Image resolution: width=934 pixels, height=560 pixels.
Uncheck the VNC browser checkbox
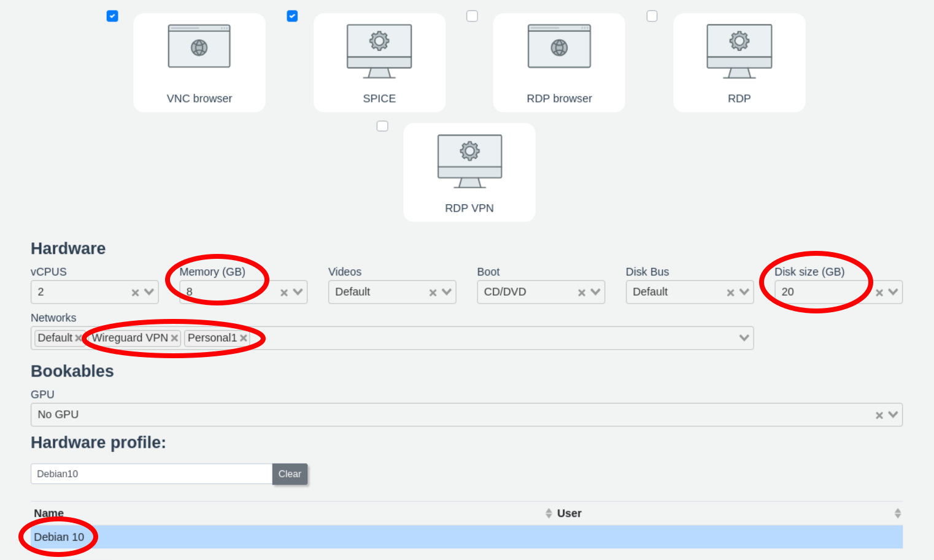point(112,16)
